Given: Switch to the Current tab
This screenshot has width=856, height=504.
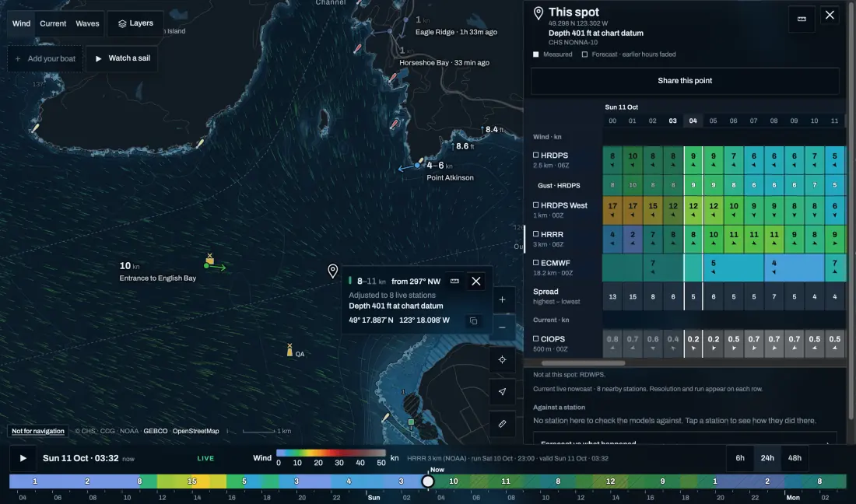Looking at the screenshot, I should (x=53, y=23).
